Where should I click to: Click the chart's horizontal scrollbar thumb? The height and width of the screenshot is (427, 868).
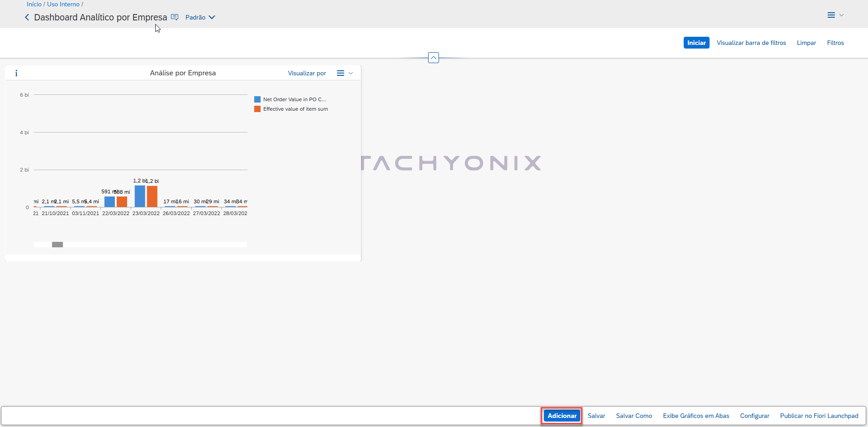(57, 245)
